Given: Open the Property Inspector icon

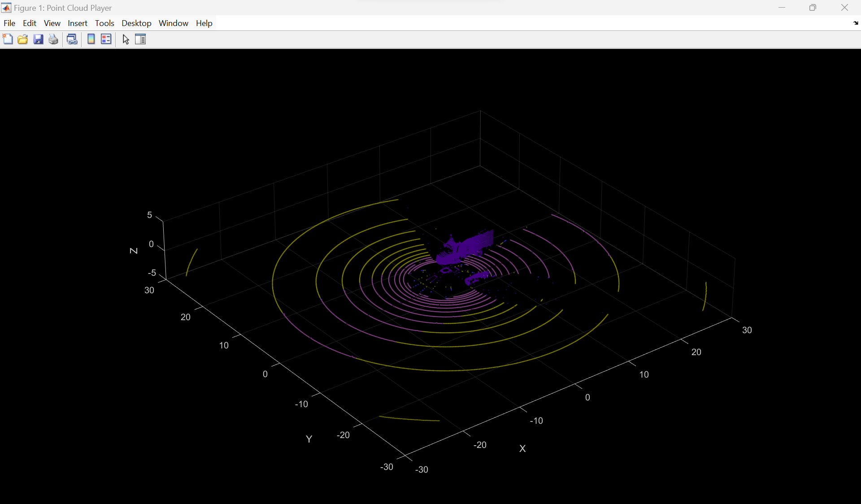Looking at the screenshot, I should coord(140,39).
